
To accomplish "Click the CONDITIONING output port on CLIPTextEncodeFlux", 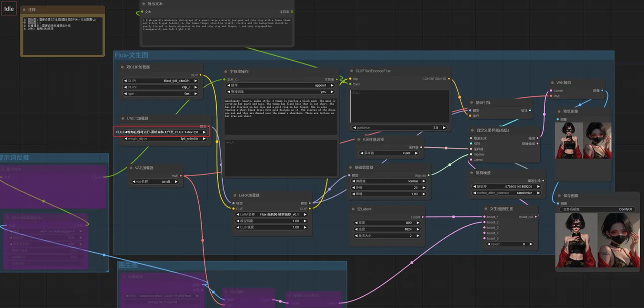I will coord(448,79).
